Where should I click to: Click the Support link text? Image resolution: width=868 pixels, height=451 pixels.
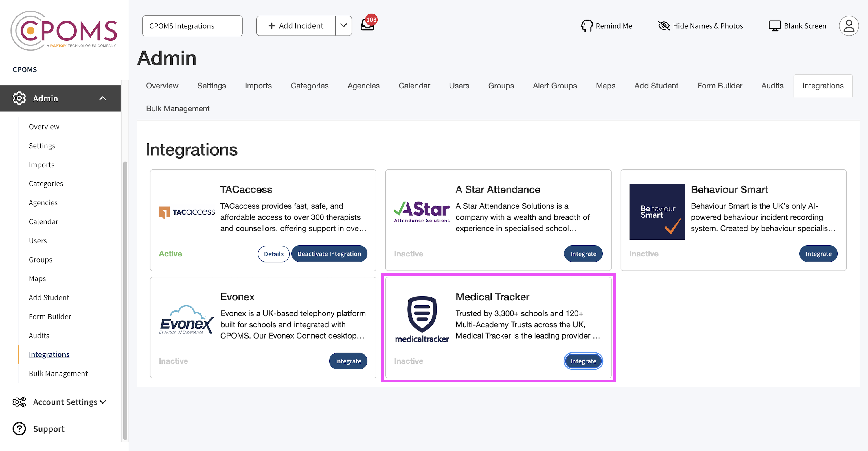click(x=49, y=428)
